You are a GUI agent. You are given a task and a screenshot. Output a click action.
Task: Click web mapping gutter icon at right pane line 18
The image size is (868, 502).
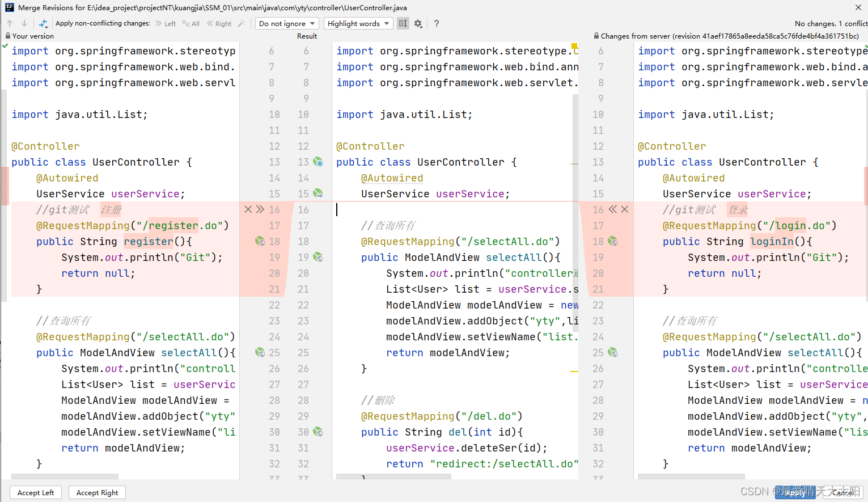613,241
